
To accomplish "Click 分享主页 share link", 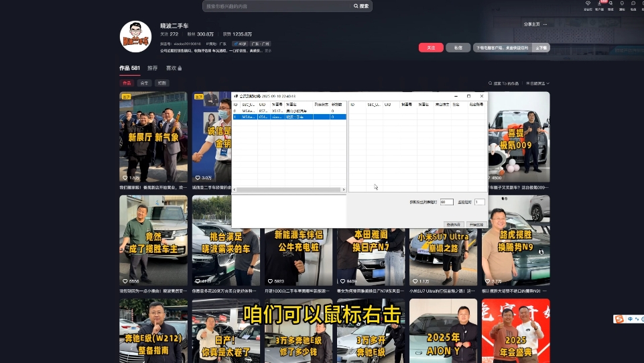I will 531,24.
